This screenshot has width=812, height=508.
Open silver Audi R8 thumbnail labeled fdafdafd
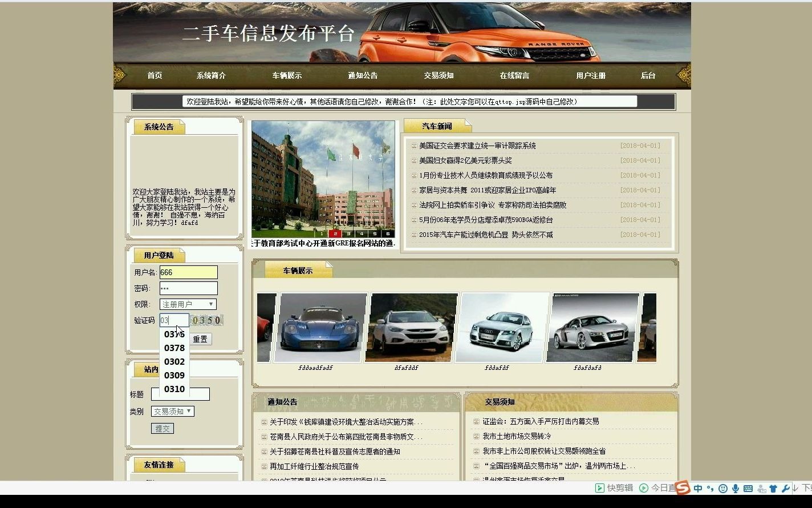[x=594, y=328]
